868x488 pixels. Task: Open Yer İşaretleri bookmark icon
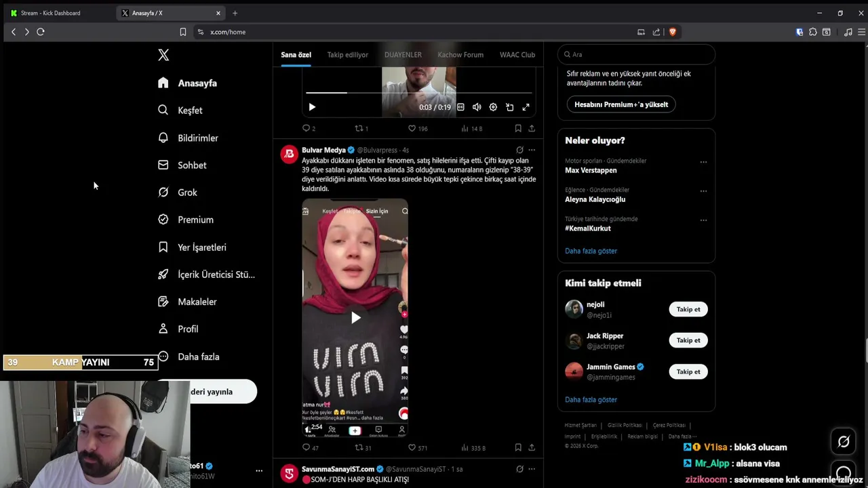tap(163, 247)
